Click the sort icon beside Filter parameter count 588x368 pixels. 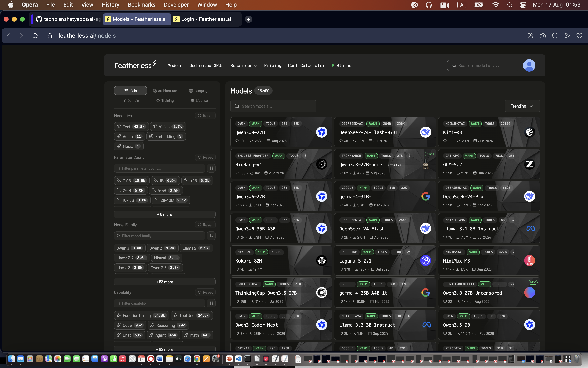pyautogui.click(x=211, y=168)
